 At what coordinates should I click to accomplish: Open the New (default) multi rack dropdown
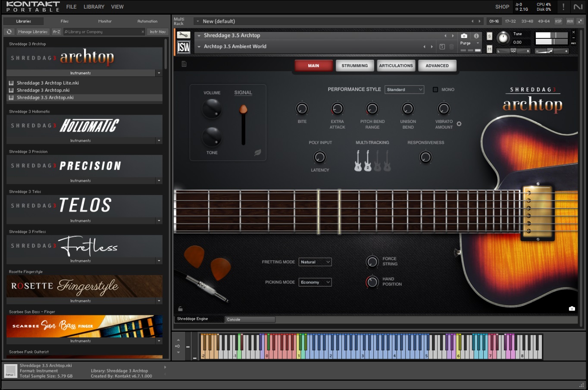[335, 21]
